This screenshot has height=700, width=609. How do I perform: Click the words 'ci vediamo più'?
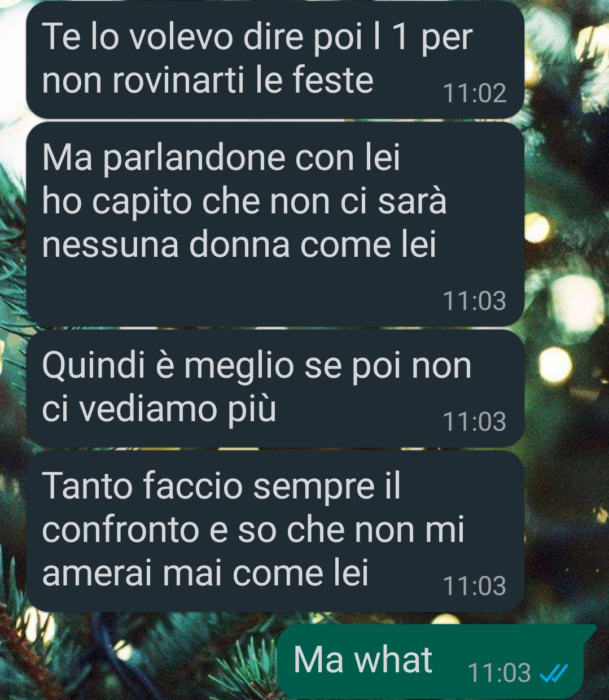pyautogui.click(x=159, y=409)
